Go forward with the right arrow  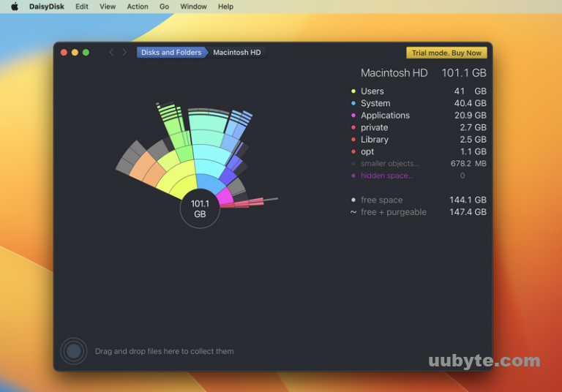[x=124, y=53]
